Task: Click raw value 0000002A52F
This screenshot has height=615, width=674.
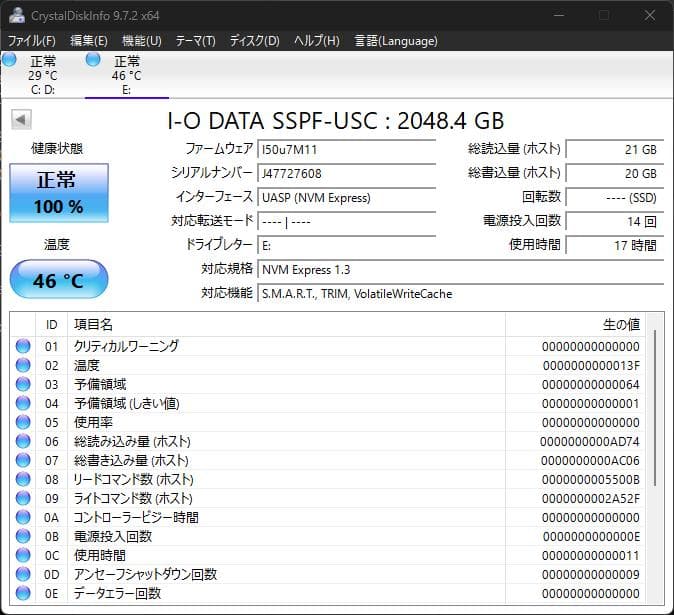Action: 591,499
